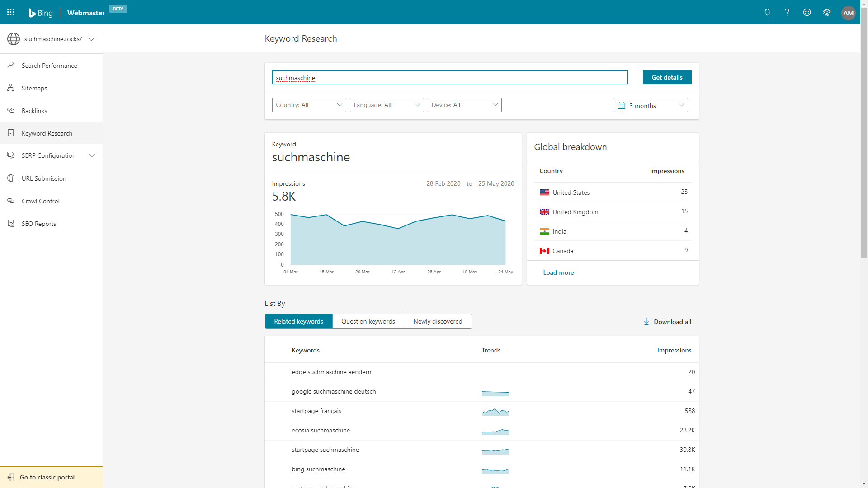Open Backlinks in the sidebar

coord(52,111)
